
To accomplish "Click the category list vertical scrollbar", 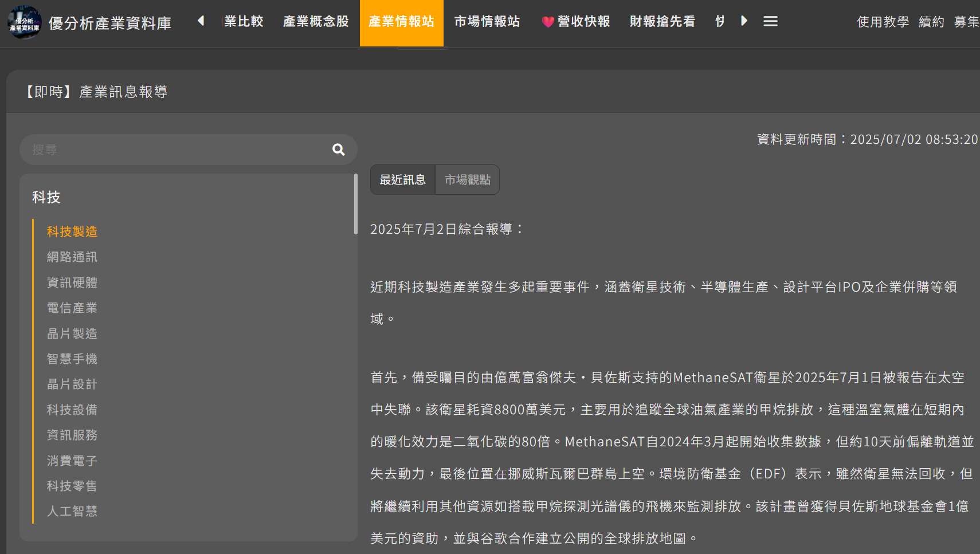I will (x=356, y=204).
